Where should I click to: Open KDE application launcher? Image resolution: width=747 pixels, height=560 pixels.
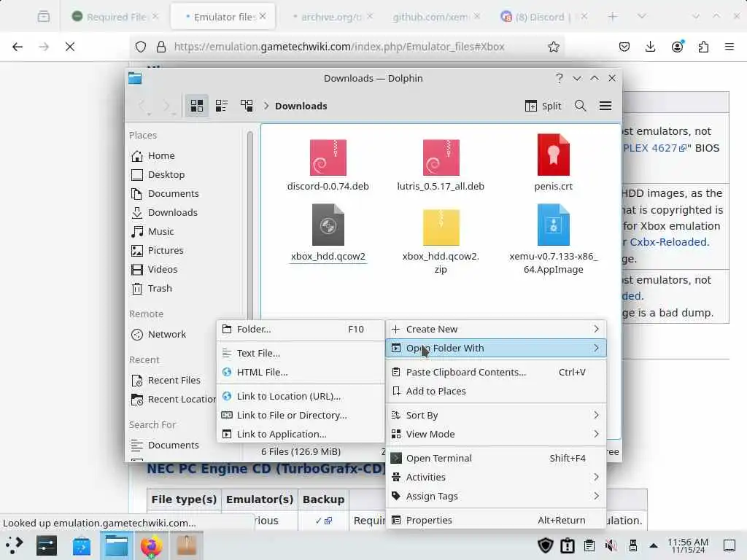(x=15, y=545)
